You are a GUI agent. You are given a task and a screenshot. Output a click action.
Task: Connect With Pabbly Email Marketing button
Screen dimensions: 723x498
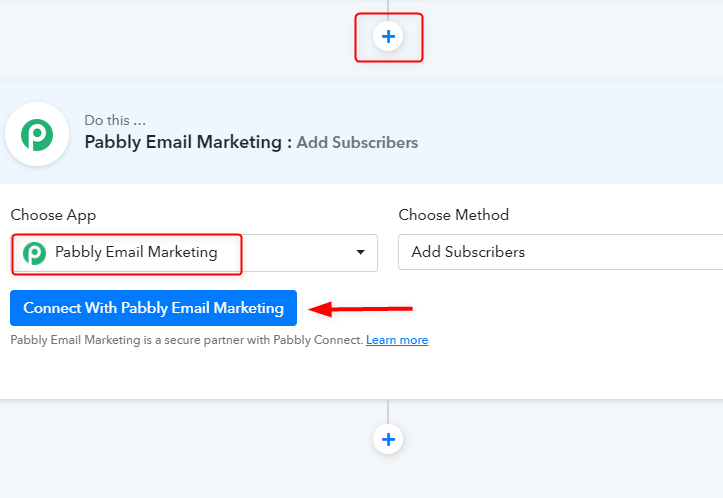click(x=153, y=308)
